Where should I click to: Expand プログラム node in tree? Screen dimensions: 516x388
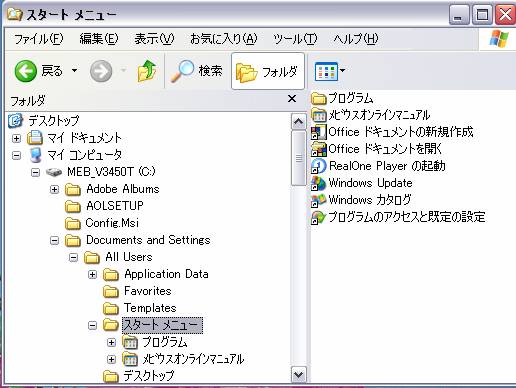[111, 343]
